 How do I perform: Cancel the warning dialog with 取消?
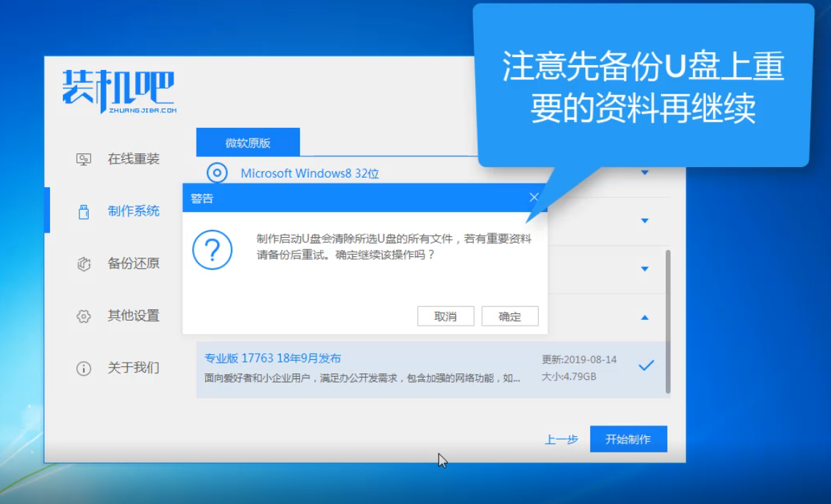pyautogui.click(x=445, y=316)
